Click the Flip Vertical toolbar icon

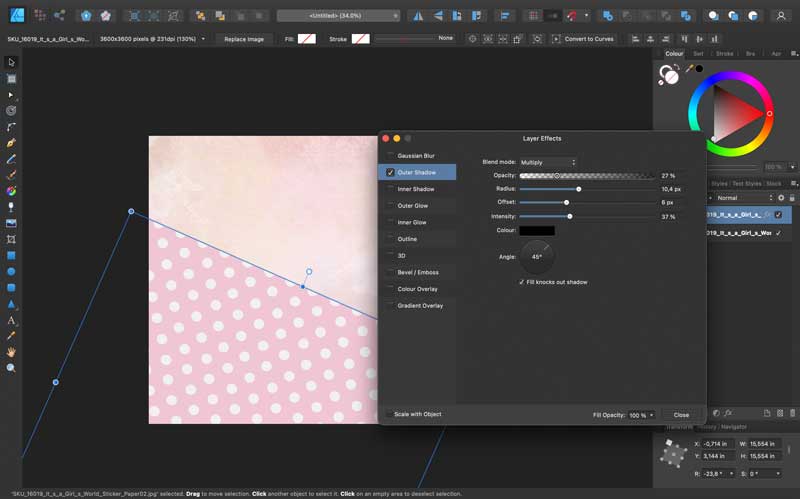[438, 16]
